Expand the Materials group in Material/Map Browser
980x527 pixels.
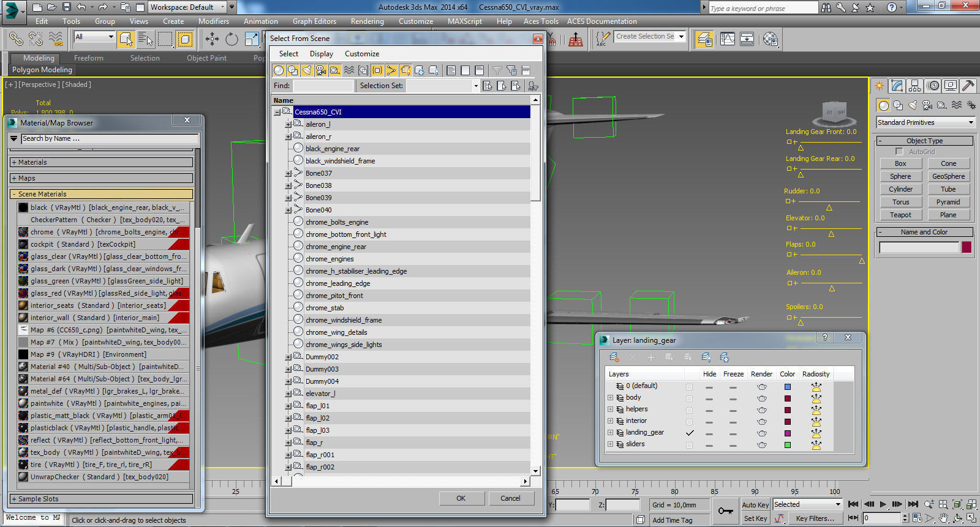pos(102,162)
